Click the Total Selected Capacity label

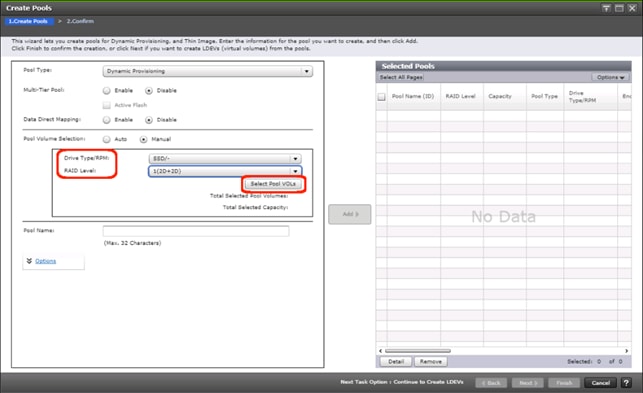[255, 208]
